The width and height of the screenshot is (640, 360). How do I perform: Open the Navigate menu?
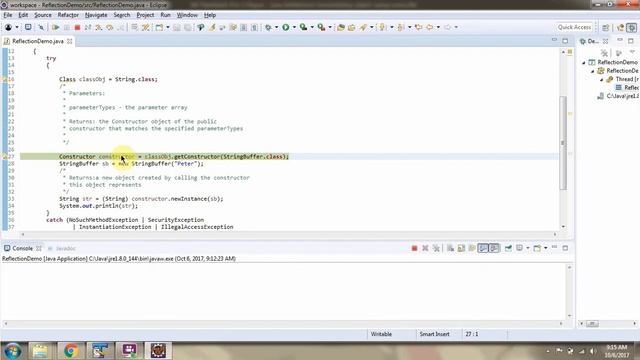96,15
